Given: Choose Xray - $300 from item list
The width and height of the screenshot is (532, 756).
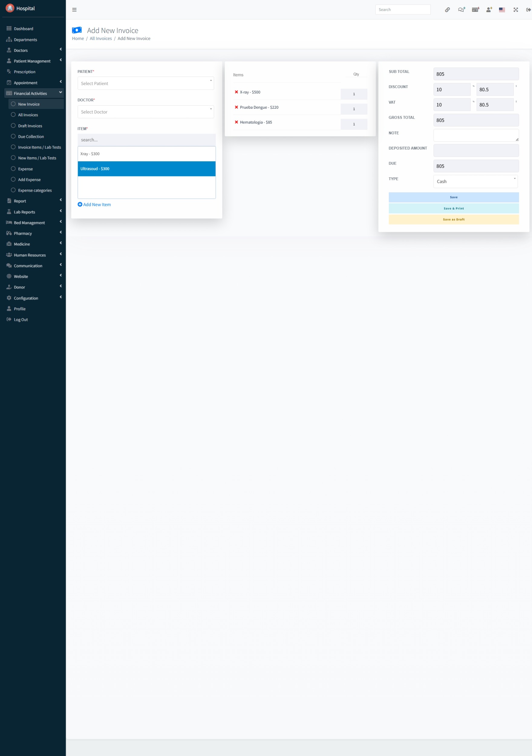Looking at the screenshot, I should point(147,154).
